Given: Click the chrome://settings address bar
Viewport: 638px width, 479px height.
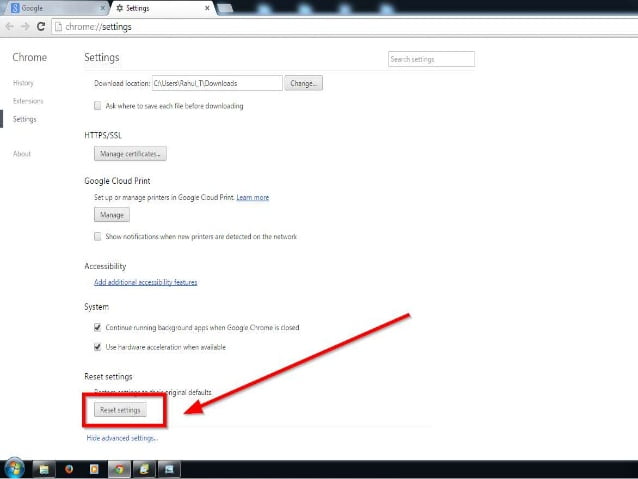Looking at the screenshot, I should (x=344, y=27).
